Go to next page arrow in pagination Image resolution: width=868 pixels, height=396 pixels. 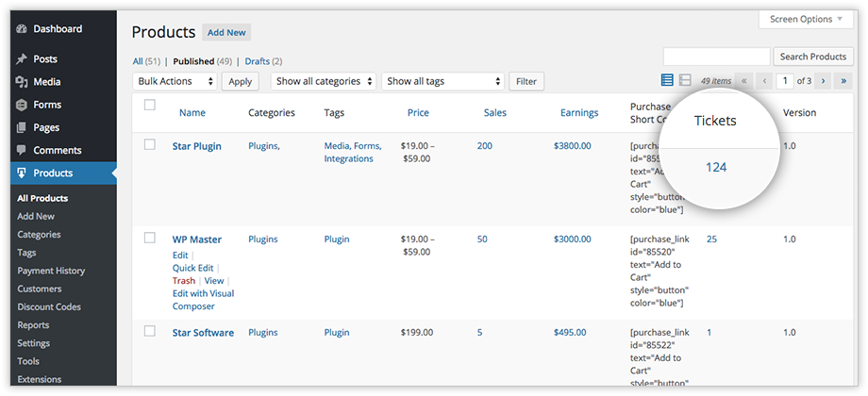[823, 81]
